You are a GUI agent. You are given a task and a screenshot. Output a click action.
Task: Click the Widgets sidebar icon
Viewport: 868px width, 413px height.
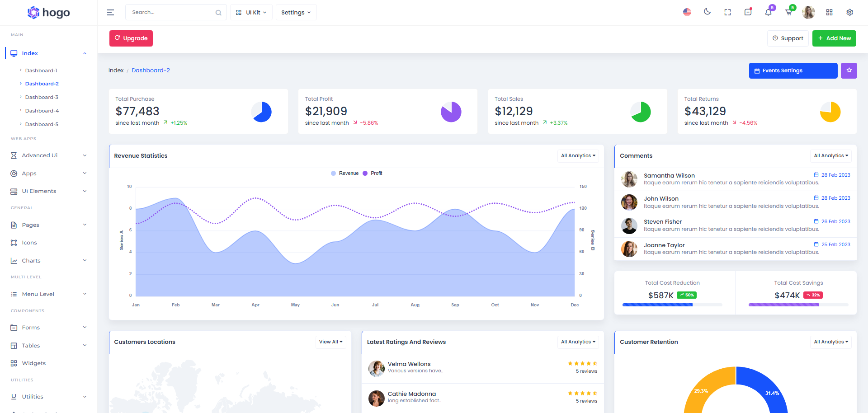[14, 363]
